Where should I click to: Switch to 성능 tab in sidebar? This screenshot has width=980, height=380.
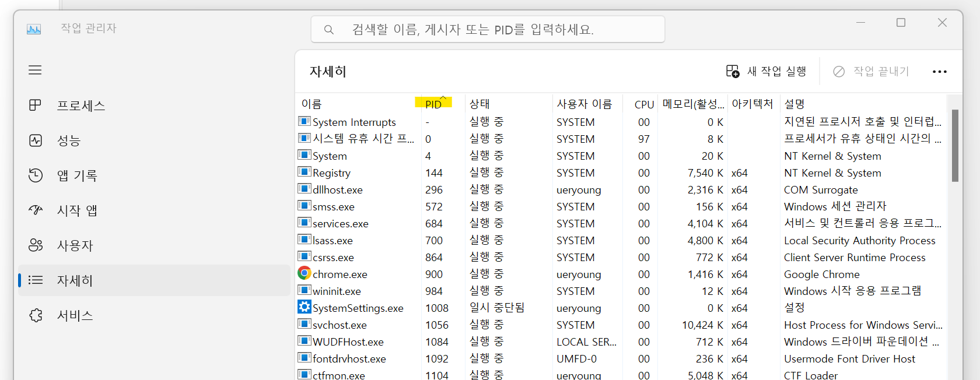154,140
